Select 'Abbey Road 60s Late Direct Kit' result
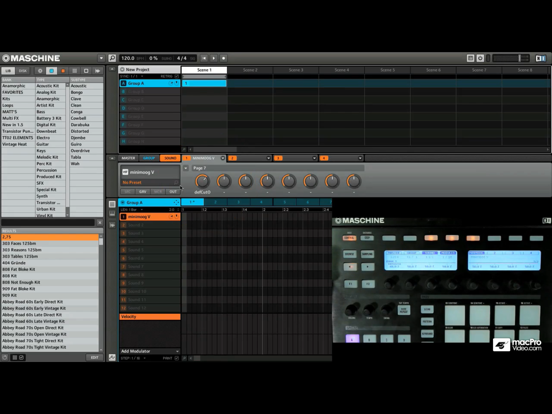Screen dimensions: 552x414 [x=50, y=315]
